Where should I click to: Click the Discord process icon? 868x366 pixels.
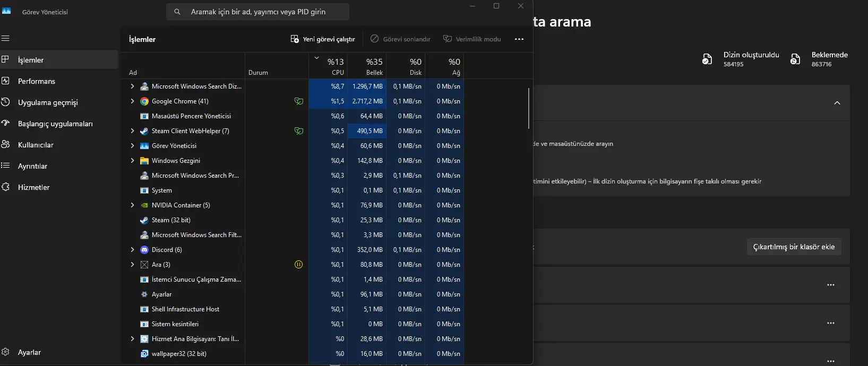[144, 250]
